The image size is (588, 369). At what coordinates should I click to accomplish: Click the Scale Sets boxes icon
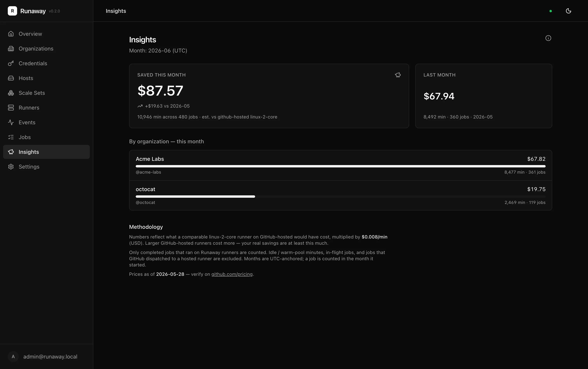point(11,93)
